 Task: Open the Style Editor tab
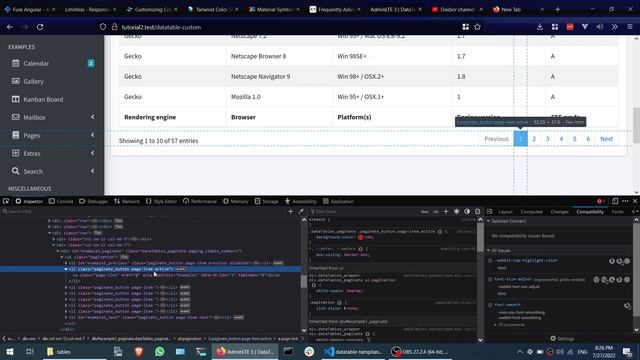point(161,201)
